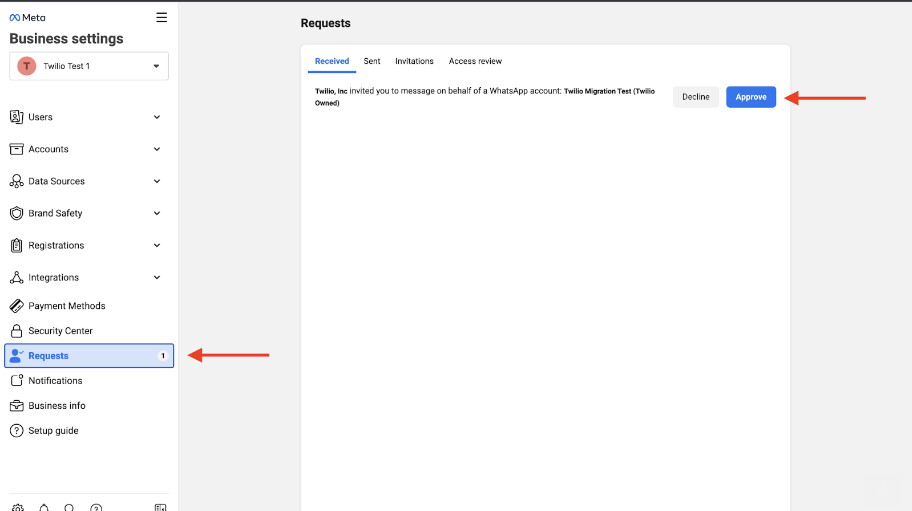Open Security Center via lock icon

[16, 331]
